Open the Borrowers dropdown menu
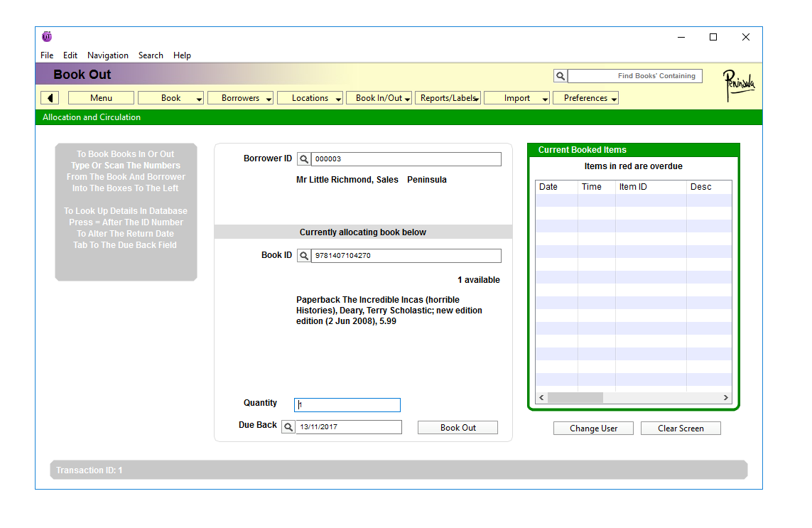Image resolution: width=812 pixels, height=528 pixels. click(240, 98)
